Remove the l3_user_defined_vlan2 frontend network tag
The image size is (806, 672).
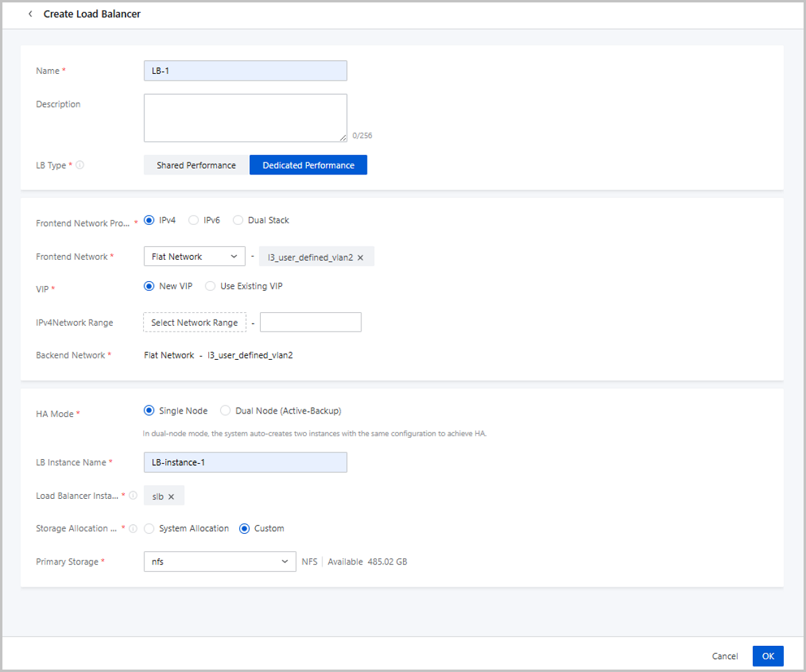tap(361, 257)
